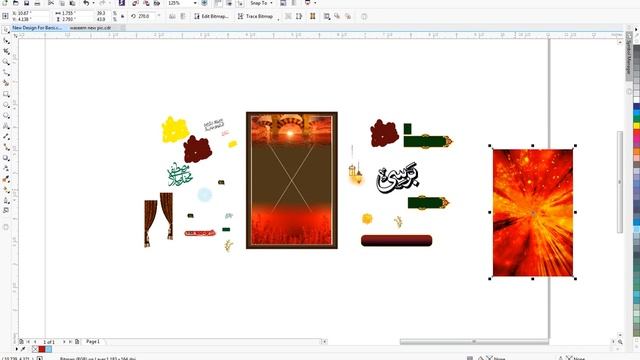Select the Shape tool
Screen dimensions: 640x360
pos(6,41)
